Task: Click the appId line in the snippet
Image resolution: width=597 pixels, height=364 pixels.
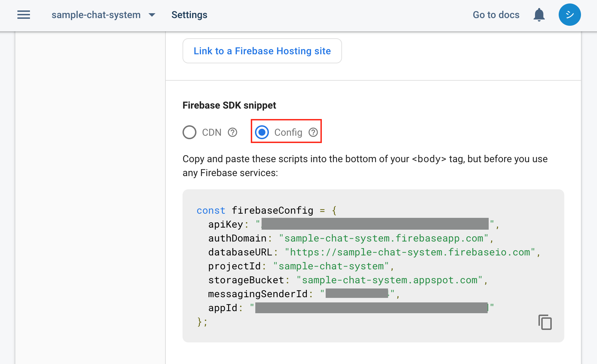Action: [351, 308]
